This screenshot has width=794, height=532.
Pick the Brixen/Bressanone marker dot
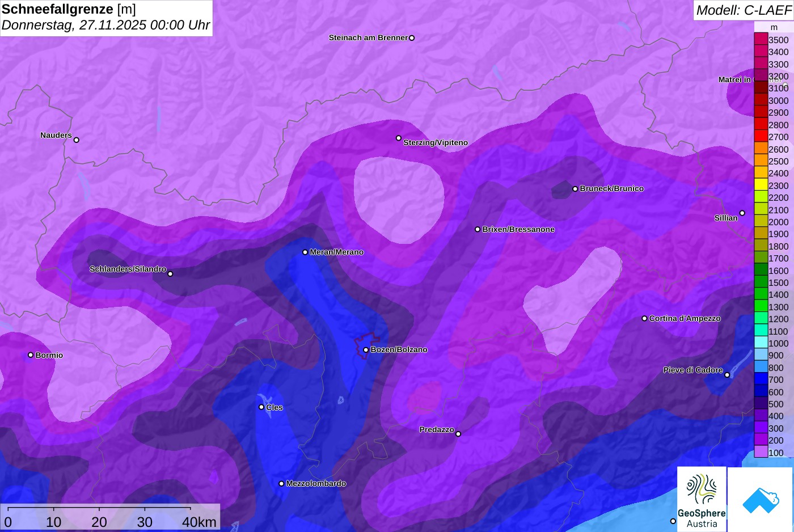click(478, 229)
